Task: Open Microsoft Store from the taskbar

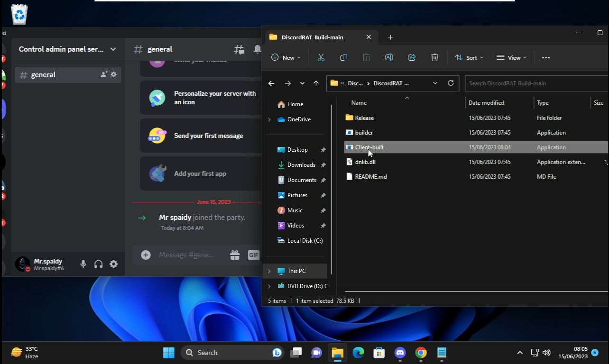Action: [379, 353]
